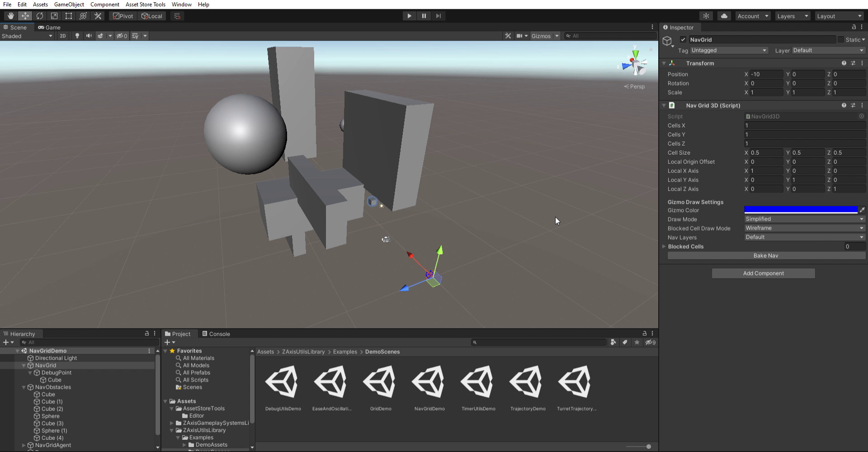This screenshot has width=868, height=452.
Task: Toggle 2D scene view
Action: point(63,36)
